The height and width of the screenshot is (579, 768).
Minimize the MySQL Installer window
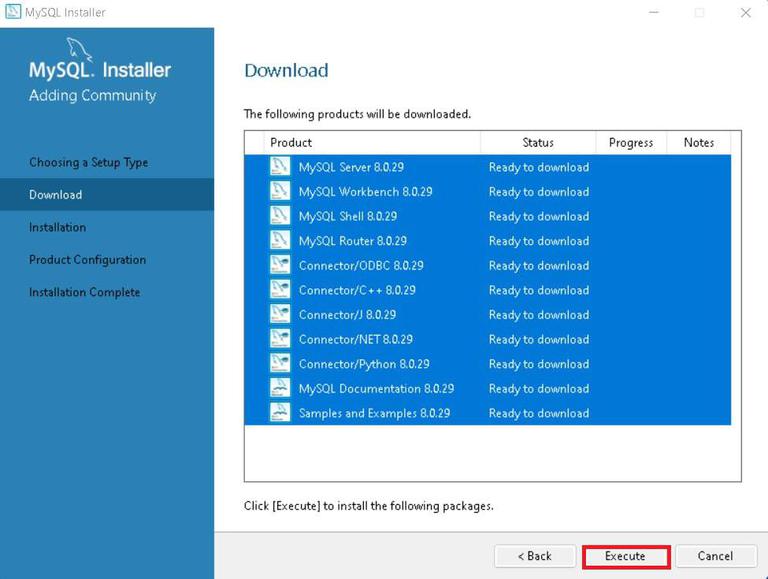654,12
